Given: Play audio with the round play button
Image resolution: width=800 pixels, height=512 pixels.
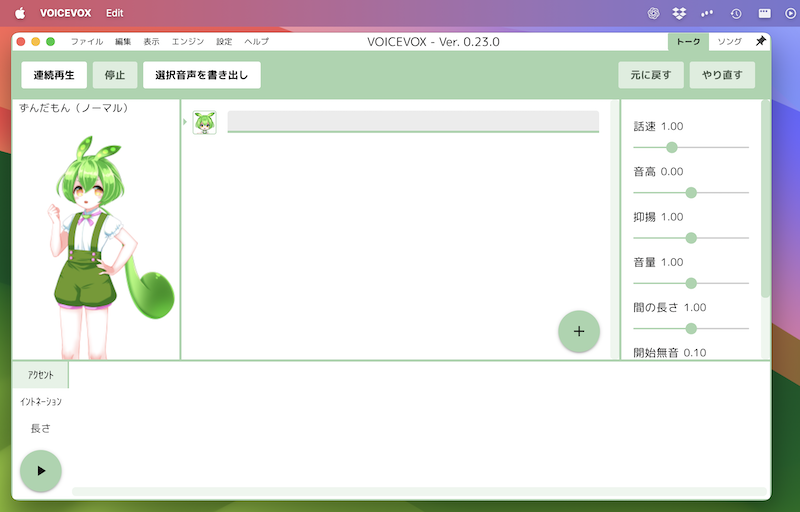Looking at the screenshot, I should 41,471.
